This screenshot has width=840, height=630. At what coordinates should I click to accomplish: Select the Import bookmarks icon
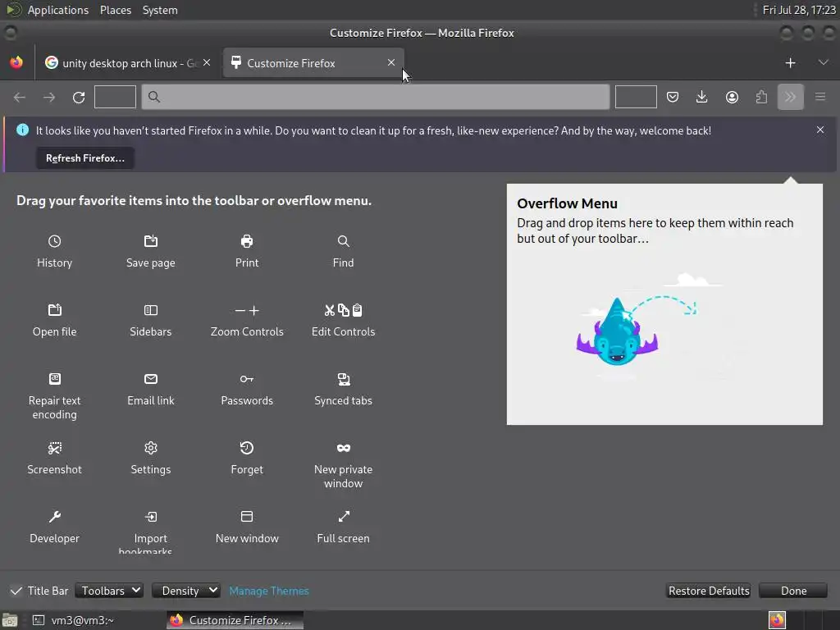[x=151, y=517]
